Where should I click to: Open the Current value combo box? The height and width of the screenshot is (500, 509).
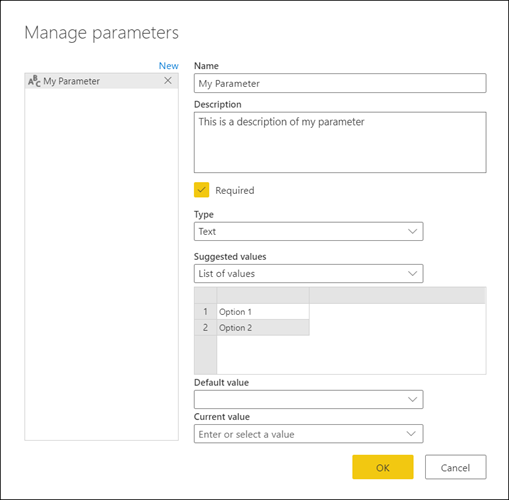pyautogui.click(x=309, y=434)
